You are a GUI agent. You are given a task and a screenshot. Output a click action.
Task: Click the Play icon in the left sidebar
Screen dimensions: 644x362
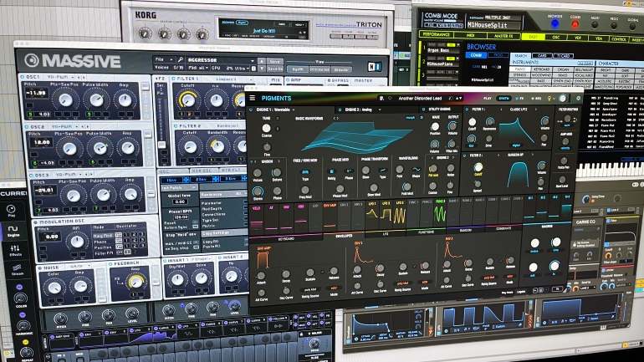[x=11, y=211]
